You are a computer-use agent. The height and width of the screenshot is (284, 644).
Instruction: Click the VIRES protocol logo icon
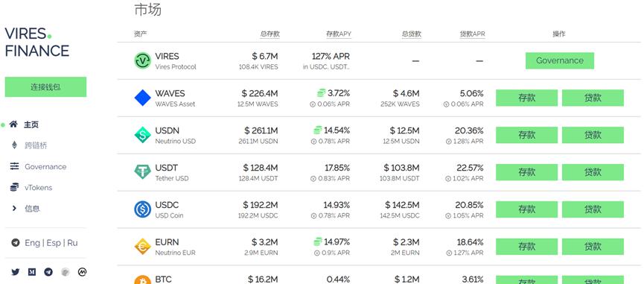pos(142,61)
